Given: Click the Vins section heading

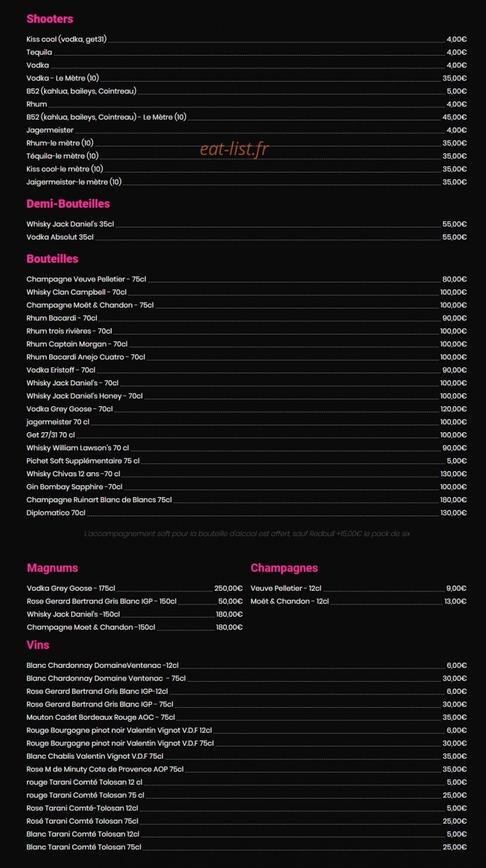Looking at the screenshot, I should [38, 645].
